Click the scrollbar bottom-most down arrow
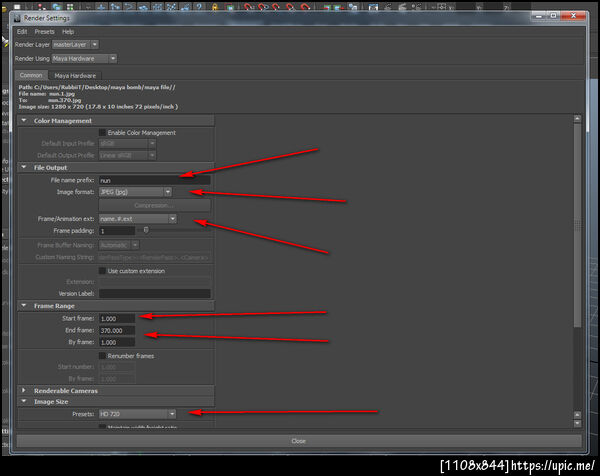The width and height of the screenshot is (600, 476). click(x=577, y=423)
